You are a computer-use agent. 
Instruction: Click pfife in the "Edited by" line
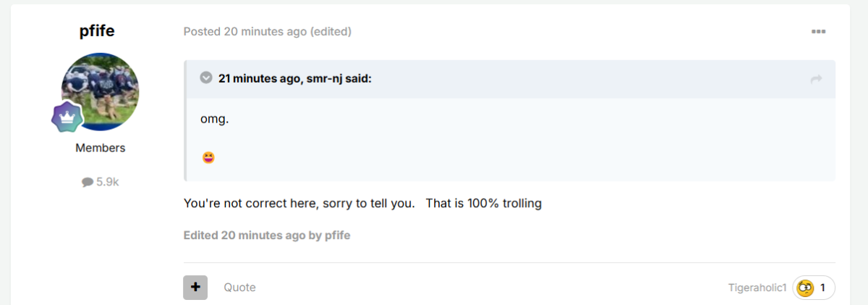[x=337, y=235]
